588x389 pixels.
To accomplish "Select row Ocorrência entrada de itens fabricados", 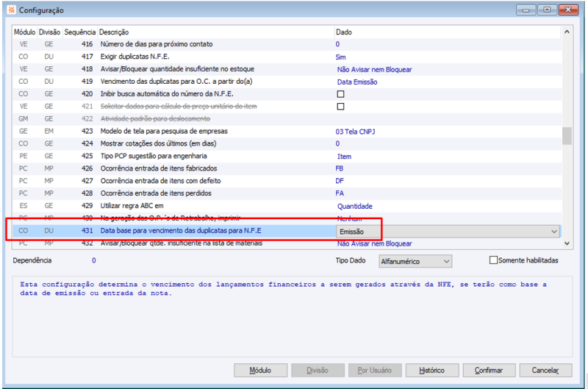I will point(287,168).
